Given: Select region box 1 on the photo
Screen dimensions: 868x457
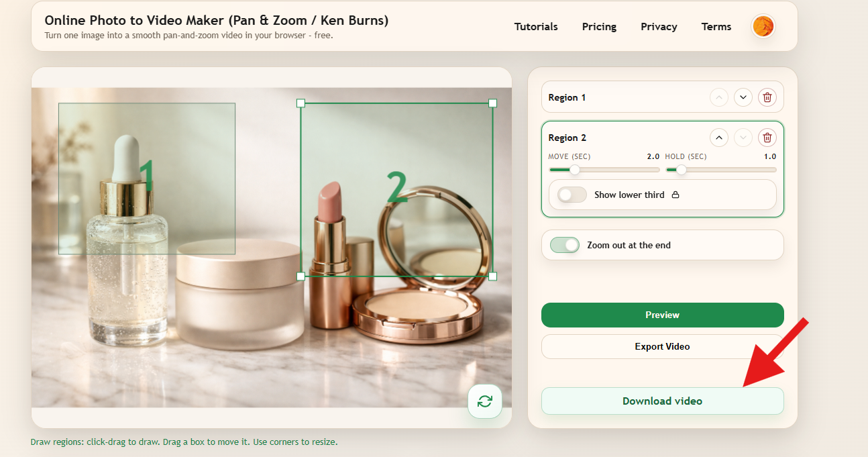Looking at the screenshot, I should click(x=146, y=179).
